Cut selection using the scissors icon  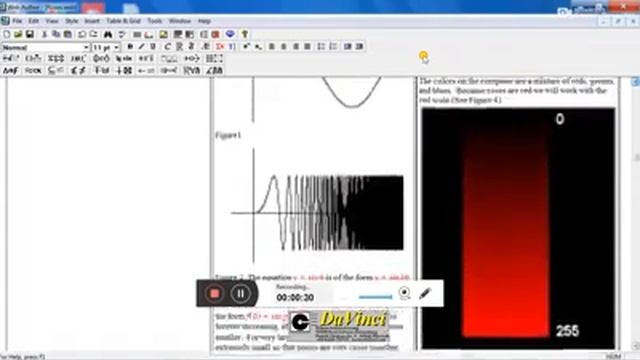pyautogui.click(x=44, y=34)
